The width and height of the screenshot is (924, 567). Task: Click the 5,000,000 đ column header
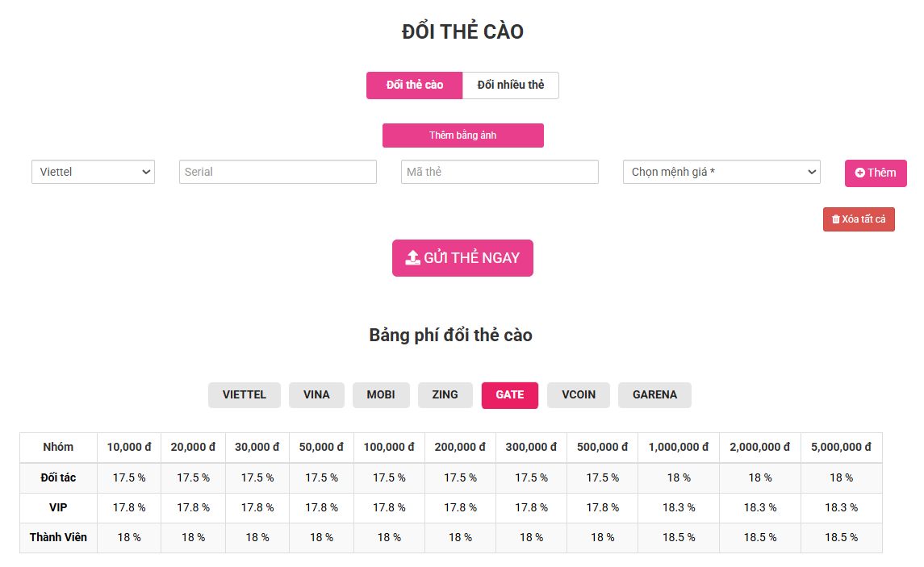tap(841, 447)
